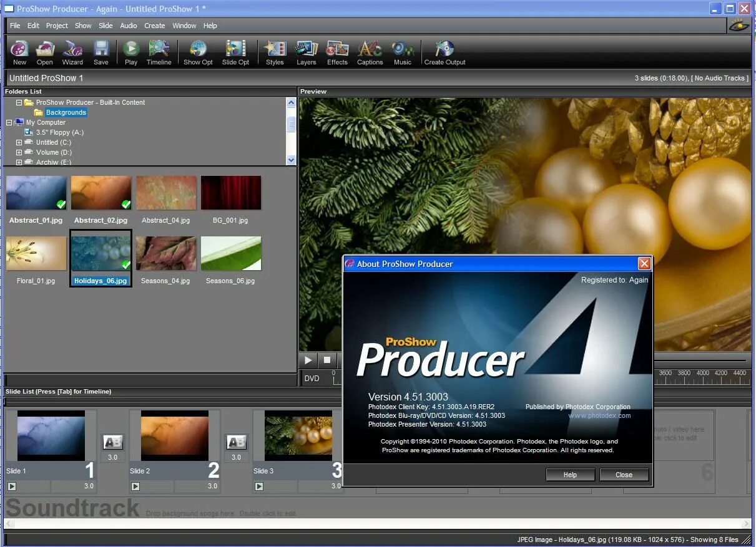This screenshot has height=547, width=756.
Task: Click the play icon under Slide 3
Action: coord(259,486)
